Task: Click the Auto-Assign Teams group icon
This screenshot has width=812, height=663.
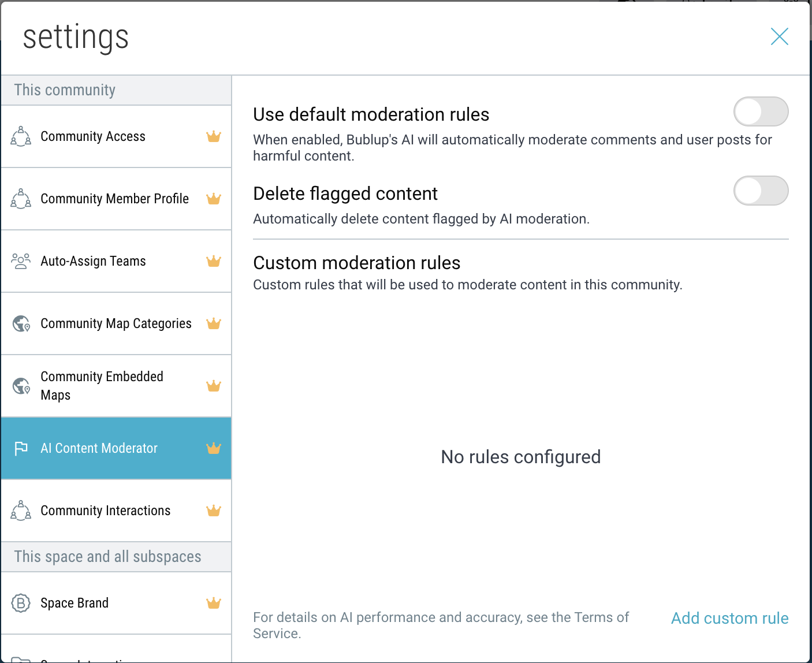Action: coord(21,261)
